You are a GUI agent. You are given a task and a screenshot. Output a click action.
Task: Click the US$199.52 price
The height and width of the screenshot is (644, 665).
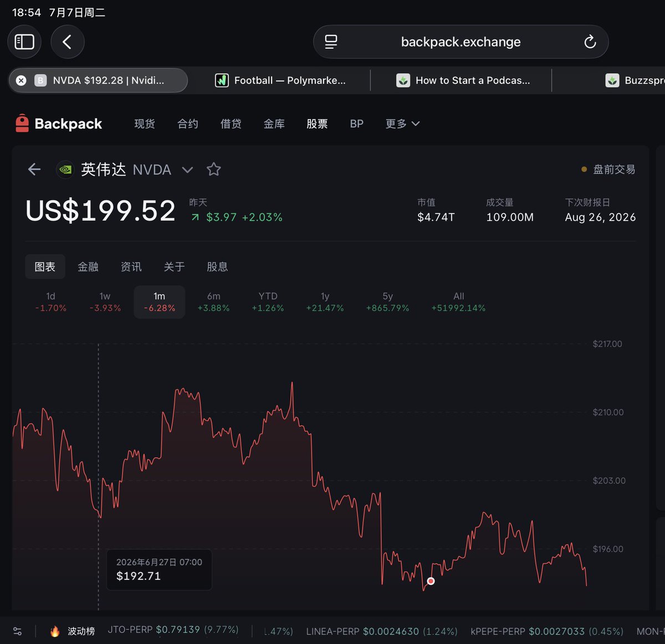[100, 211]
